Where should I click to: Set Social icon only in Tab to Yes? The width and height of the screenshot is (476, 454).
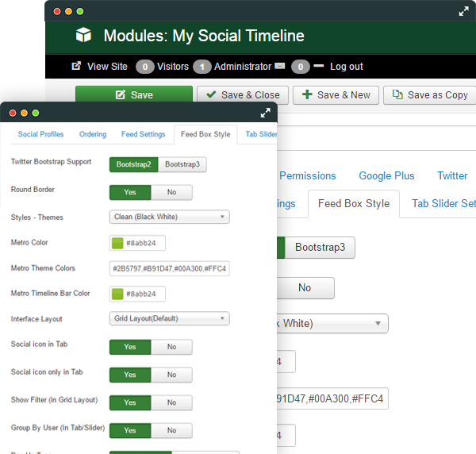130,375
